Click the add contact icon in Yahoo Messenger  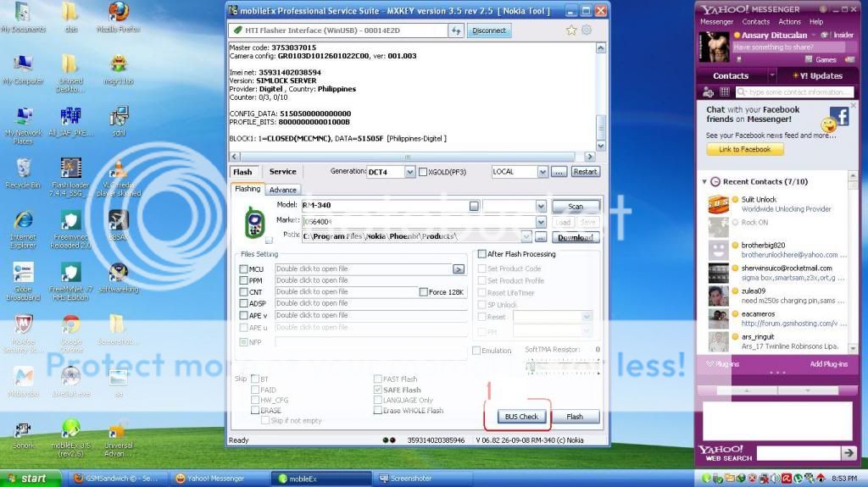click(708, 91)
